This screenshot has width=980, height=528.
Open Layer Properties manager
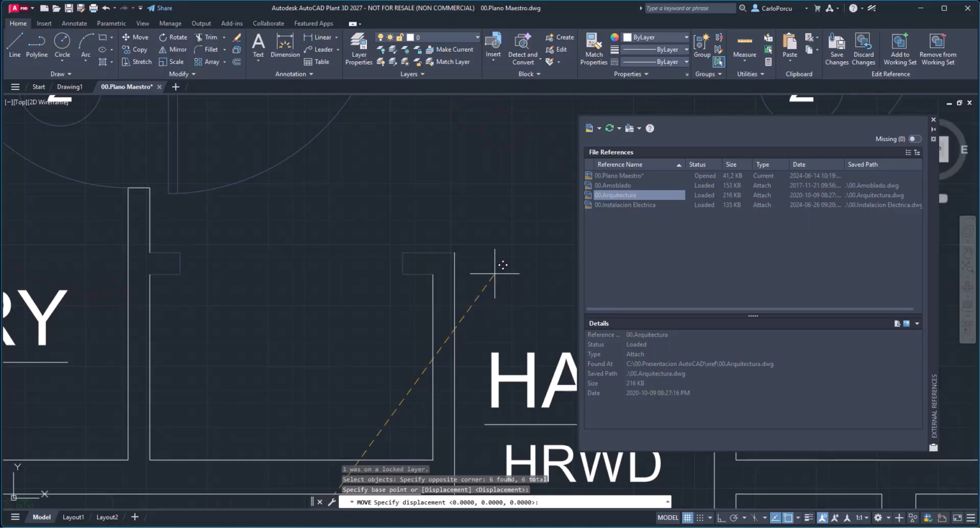coord(359,49)
